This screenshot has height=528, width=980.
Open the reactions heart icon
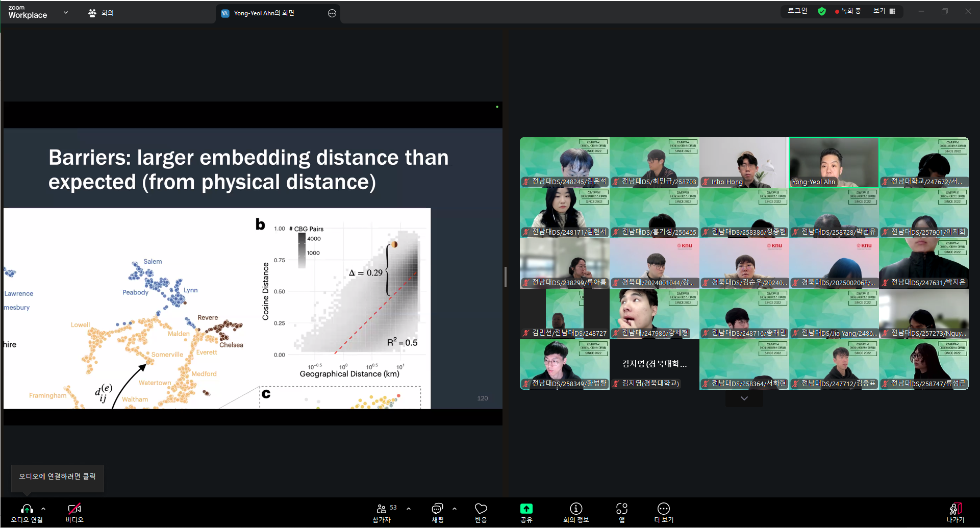coord(481,509)
